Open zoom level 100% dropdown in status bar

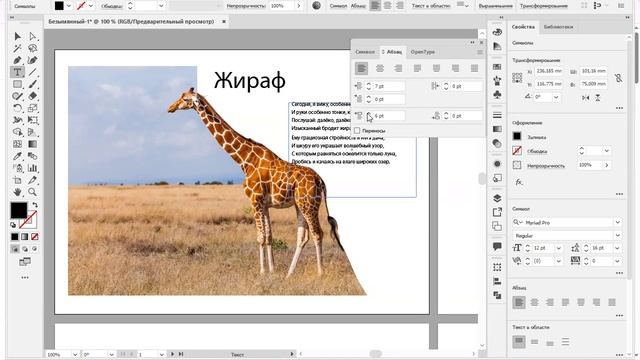[x=75, y=354]
